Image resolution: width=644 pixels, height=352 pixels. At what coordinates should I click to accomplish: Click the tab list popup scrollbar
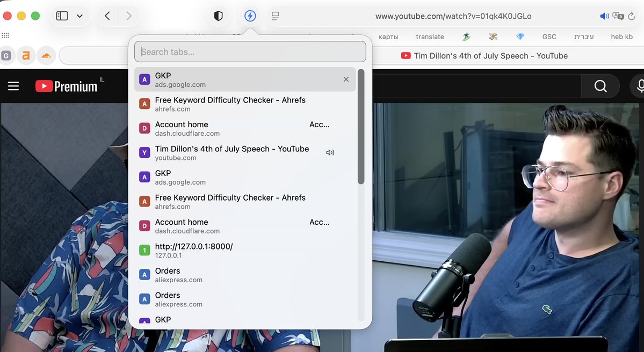361,127
